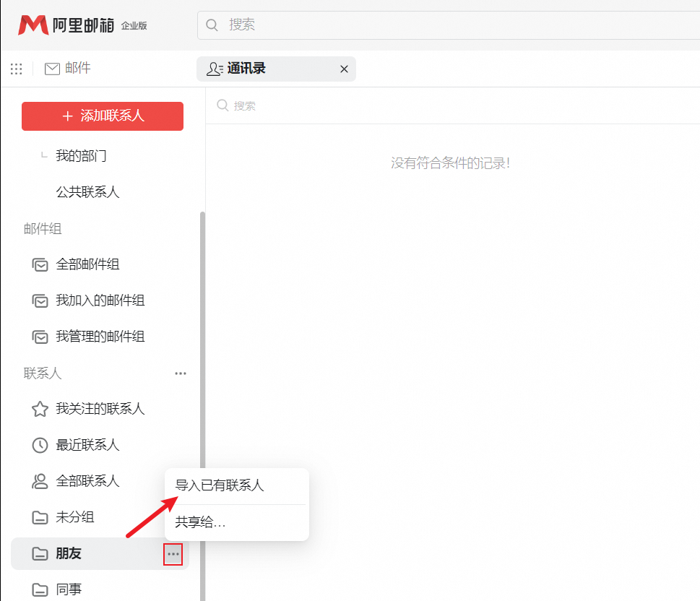This screenshot has width=700, height=601.
Task: Open the ellipsis menu beside 联系人 heading
Action: coord(180,373)
